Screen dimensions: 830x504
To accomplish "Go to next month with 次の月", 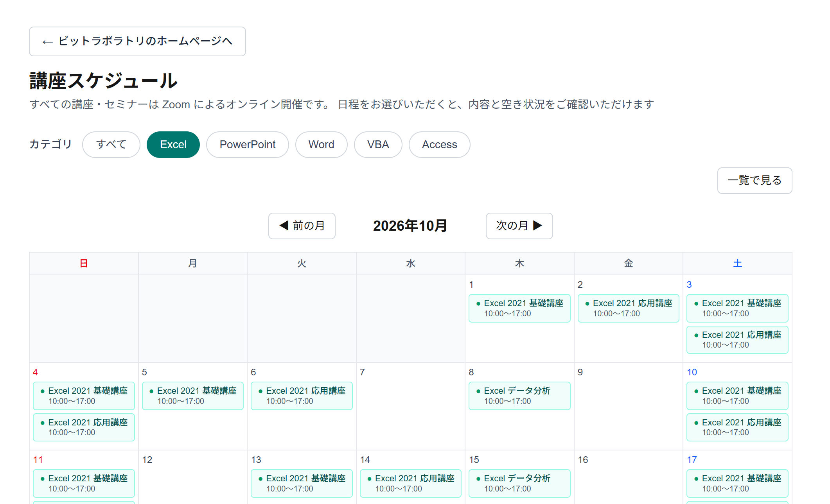I will [x=519, y=226].
